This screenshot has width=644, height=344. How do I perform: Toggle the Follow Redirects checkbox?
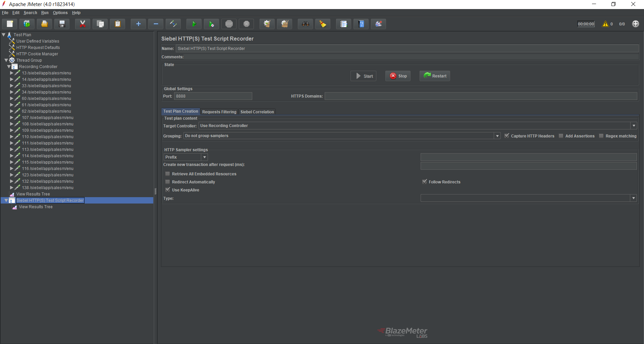coord(424,182)
